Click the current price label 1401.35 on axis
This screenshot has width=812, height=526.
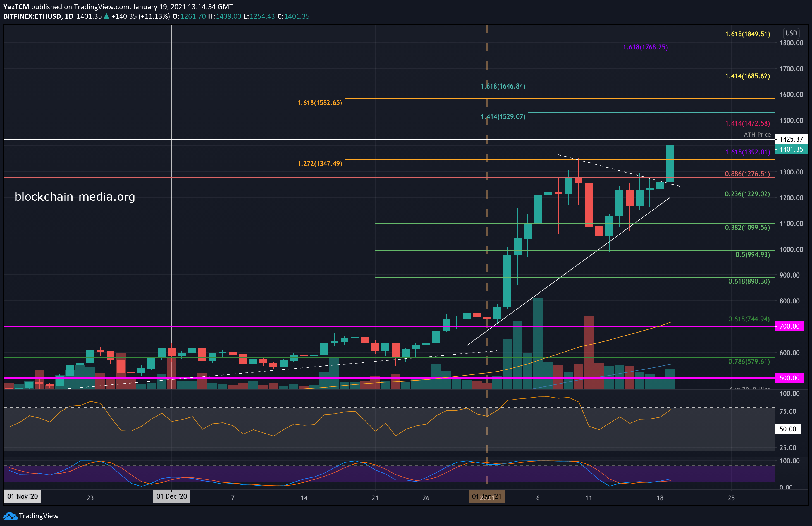791,149
